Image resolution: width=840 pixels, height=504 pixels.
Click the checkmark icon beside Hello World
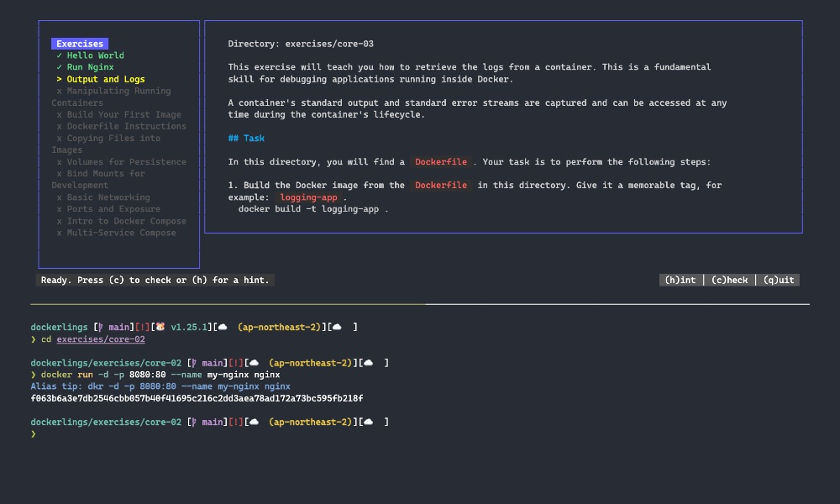tap(58, 55)
